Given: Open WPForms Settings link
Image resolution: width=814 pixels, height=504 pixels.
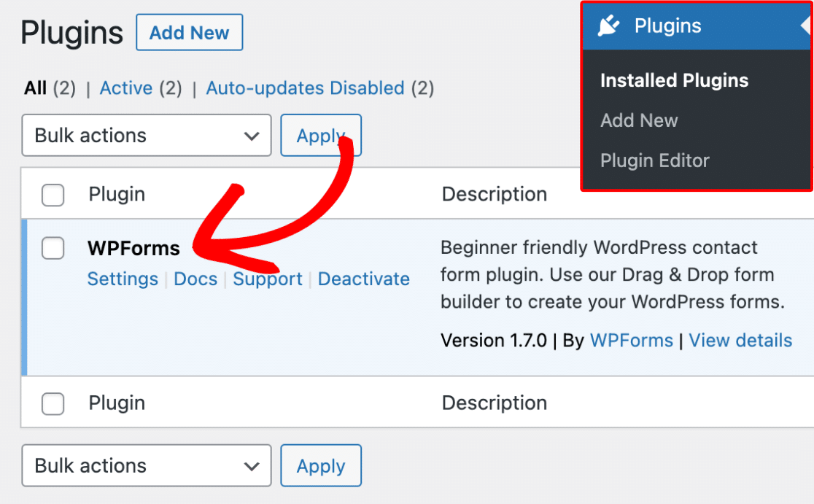Looking at the screenshot, I should (123, 279).
